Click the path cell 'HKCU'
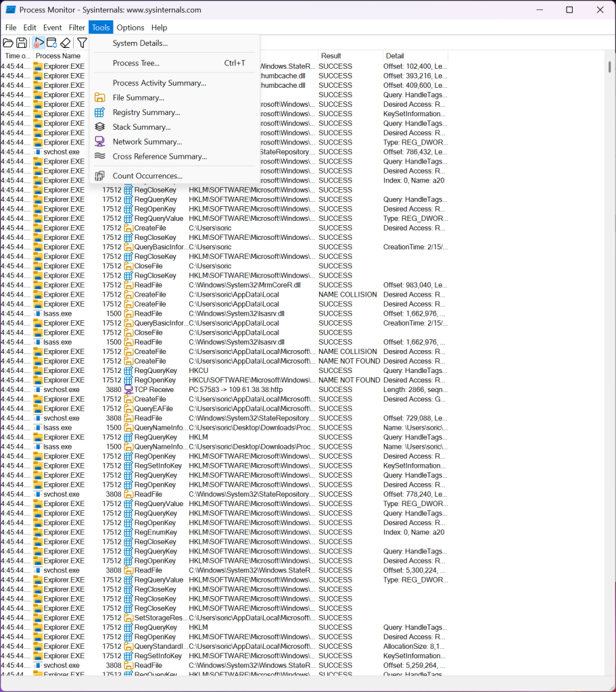The height and width of the screenshot is (692, 616). [198, 371]
